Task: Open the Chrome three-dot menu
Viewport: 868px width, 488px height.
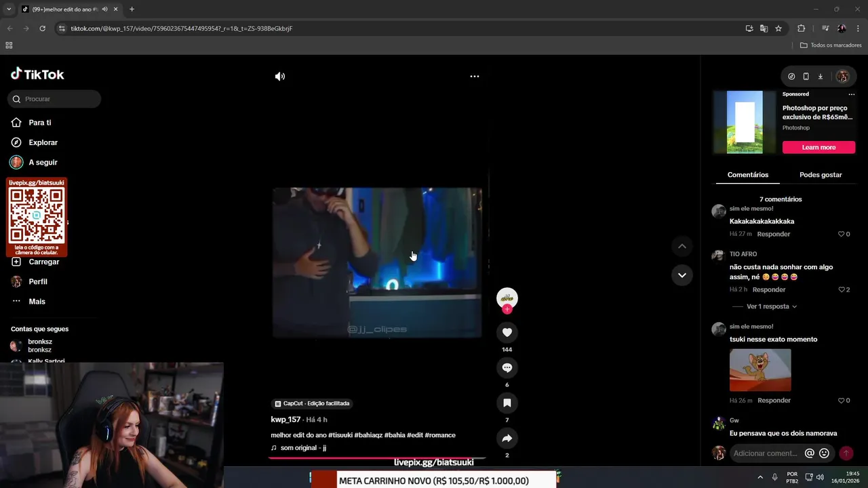Action: click(859, 28)
